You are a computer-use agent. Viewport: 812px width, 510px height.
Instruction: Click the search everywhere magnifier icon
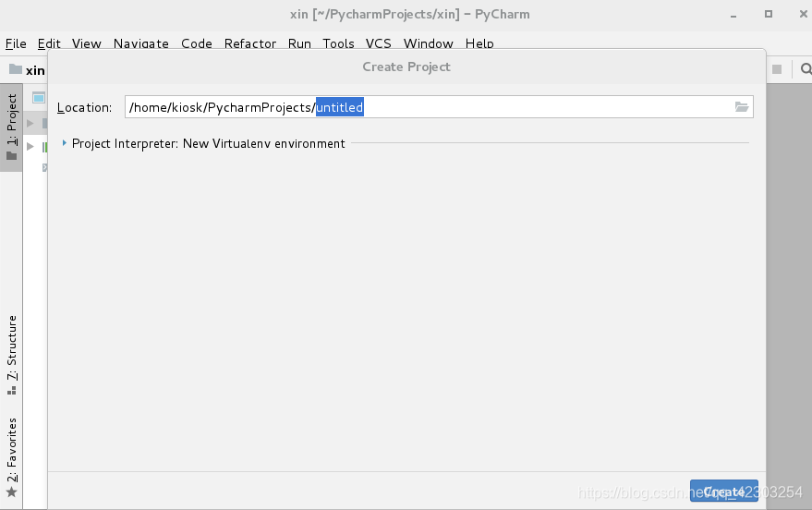pyautogui.click(x=806, y=69)
